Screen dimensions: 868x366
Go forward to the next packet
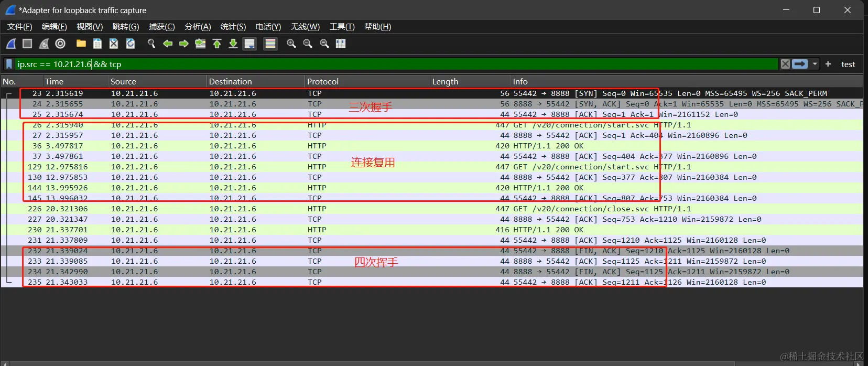[x=184, y=44]
